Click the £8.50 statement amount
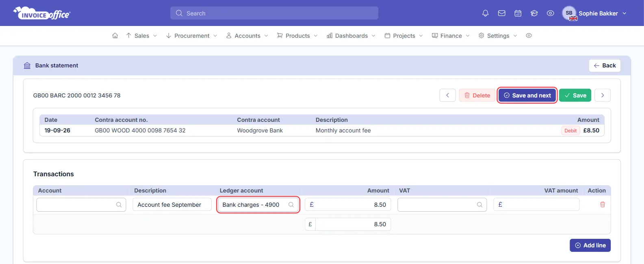The image size is (644, 264). click(x=591, y=130)
